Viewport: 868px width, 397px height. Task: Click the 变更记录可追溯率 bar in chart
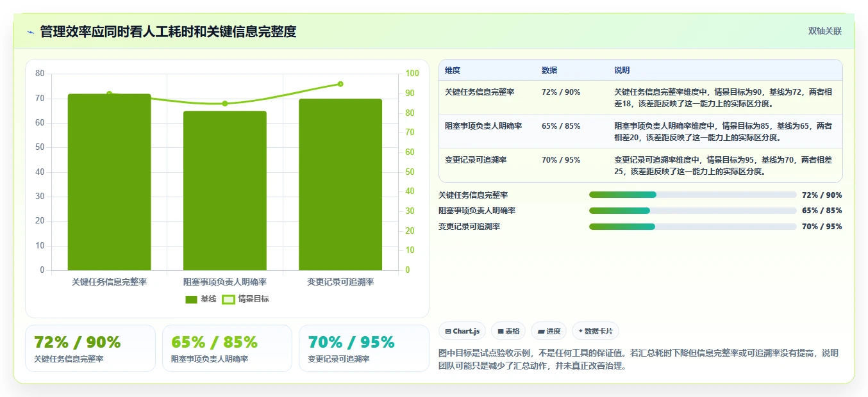pyautogui.click(x=340, y=184)
